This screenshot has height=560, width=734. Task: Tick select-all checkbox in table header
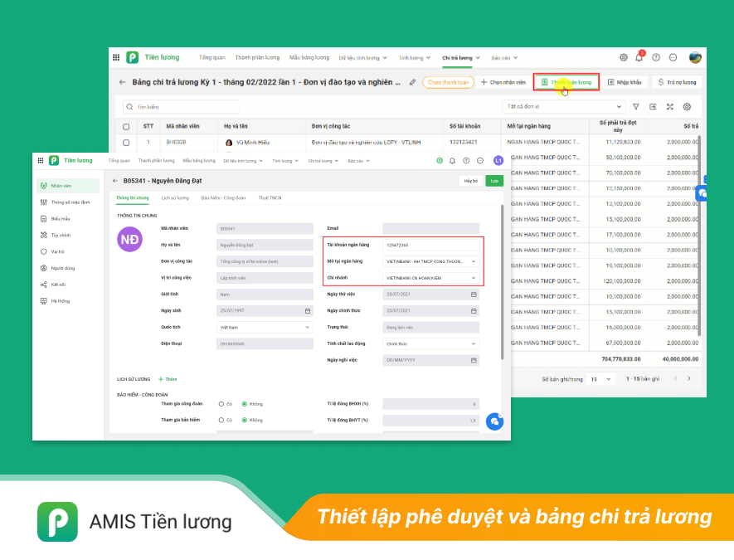[x=126, y=126]
